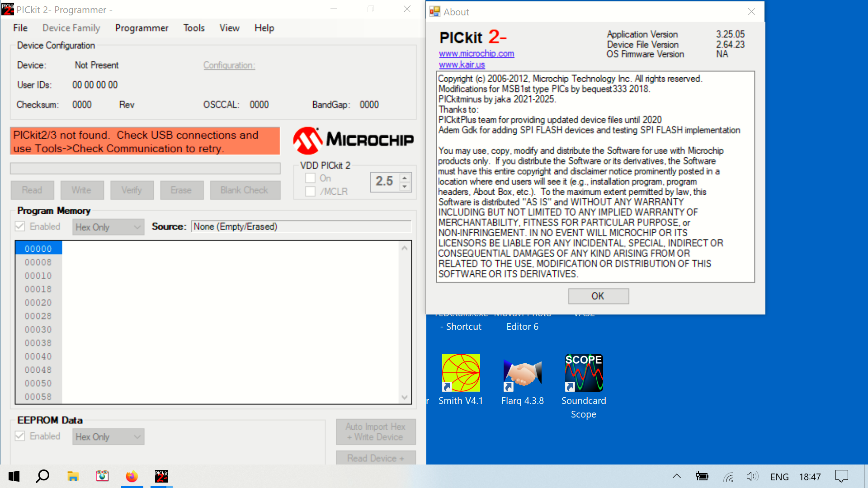The image size is (868, 488).
Task: Click the Erase button
Action: [182, 190]
